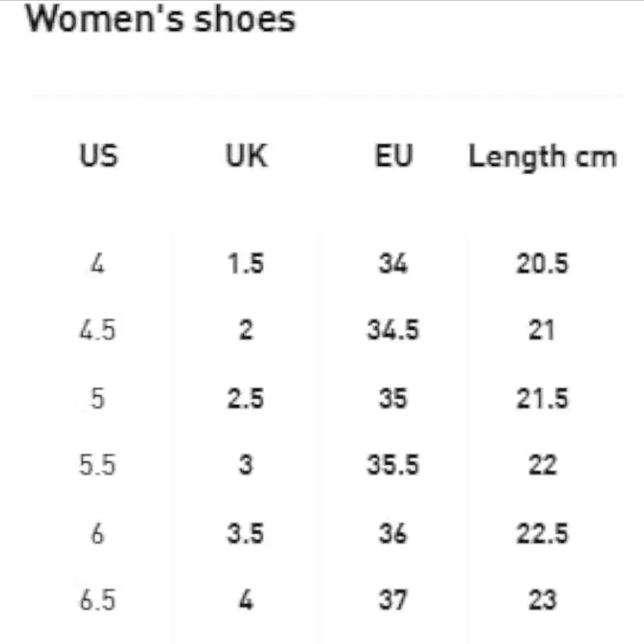The width and height of the screenshot is (644, 644).
Task: Click the 23 length value
Action: click(542, 600)
